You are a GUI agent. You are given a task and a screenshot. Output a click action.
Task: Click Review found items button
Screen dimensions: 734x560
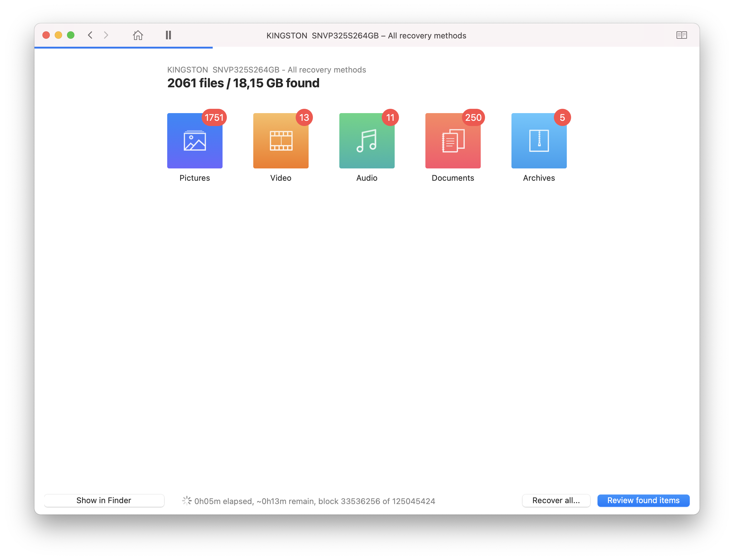click(x=643, y=500)
